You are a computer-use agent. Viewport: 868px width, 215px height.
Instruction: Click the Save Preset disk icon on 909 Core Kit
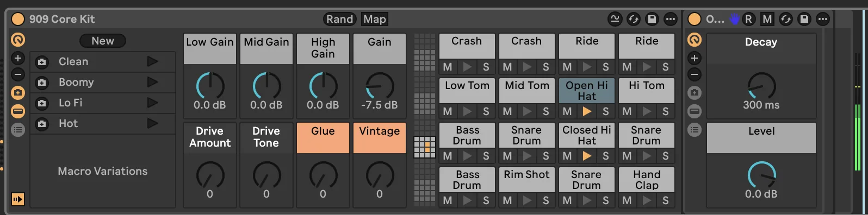(652, 19)
